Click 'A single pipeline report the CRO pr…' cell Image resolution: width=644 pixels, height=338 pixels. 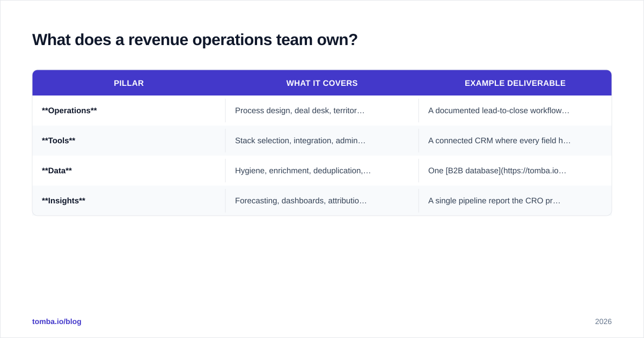[x=515, y=201]
